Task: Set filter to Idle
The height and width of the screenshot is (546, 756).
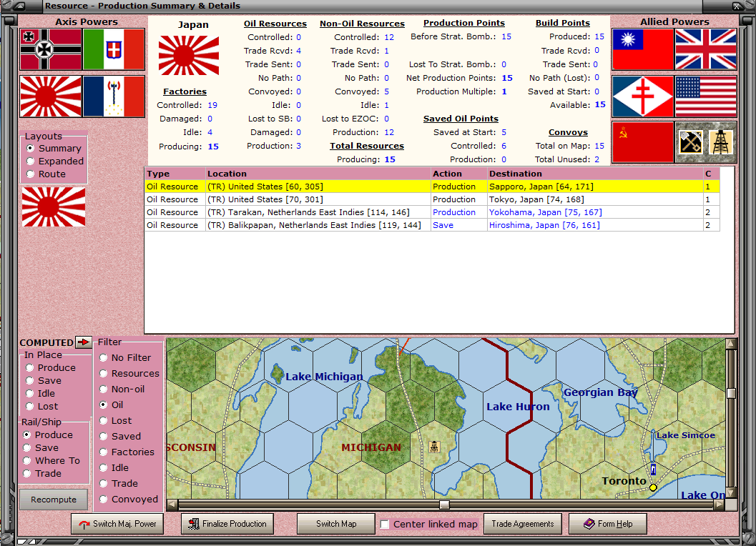Action: pos(114,468)
